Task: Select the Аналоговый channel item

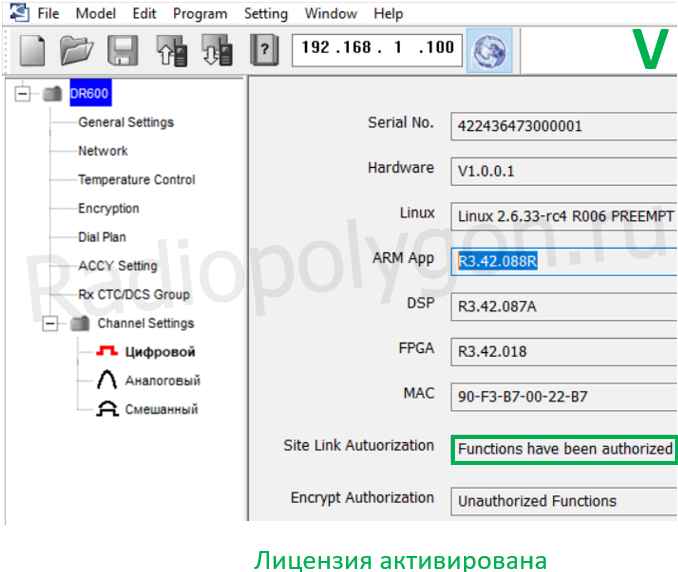Action: tap(162, 381)
